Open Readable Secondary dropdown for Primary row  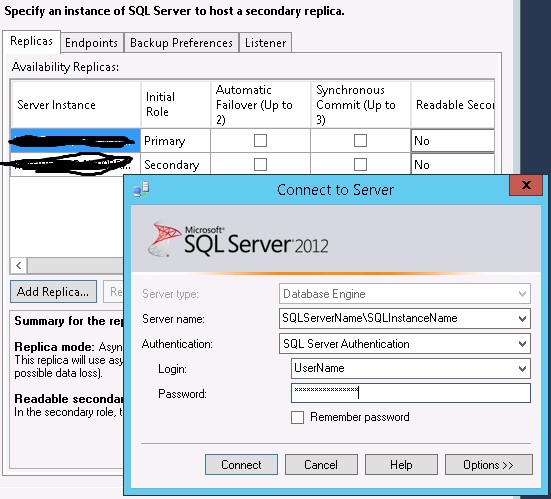click(453, 141)
